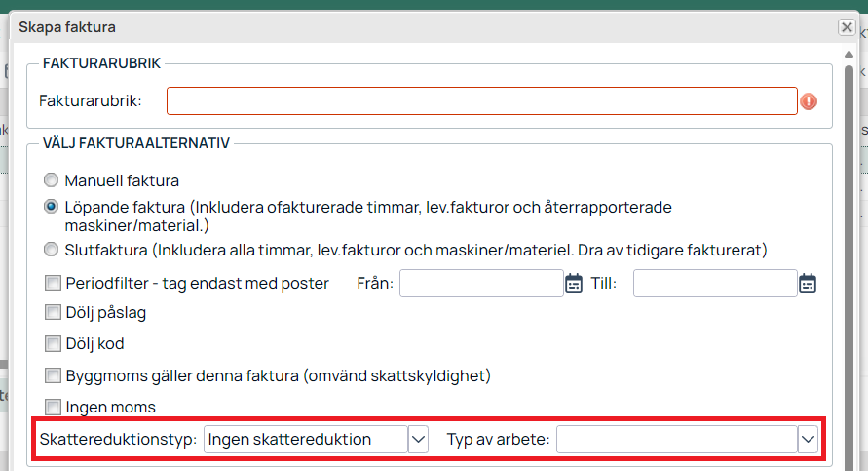Focus the Från date input field
Screen dimensions: 868x471
click(x=481, y=283)
